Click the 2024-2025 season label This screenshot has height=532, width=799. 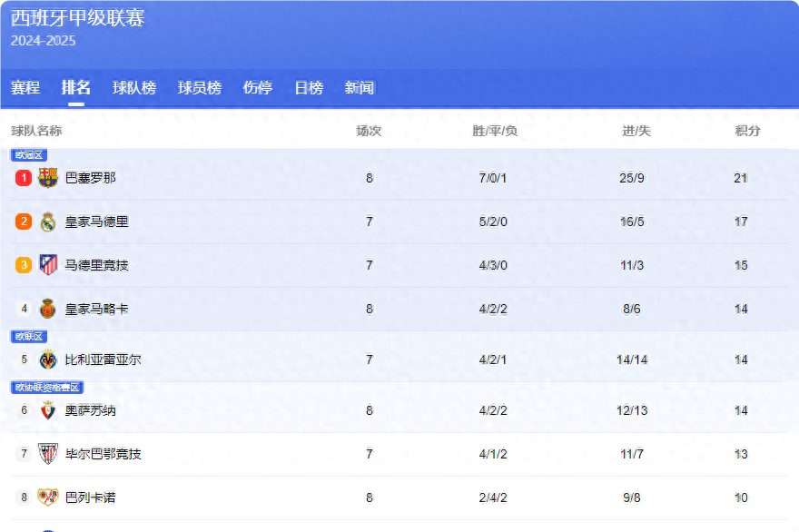(x=44, y=41)
